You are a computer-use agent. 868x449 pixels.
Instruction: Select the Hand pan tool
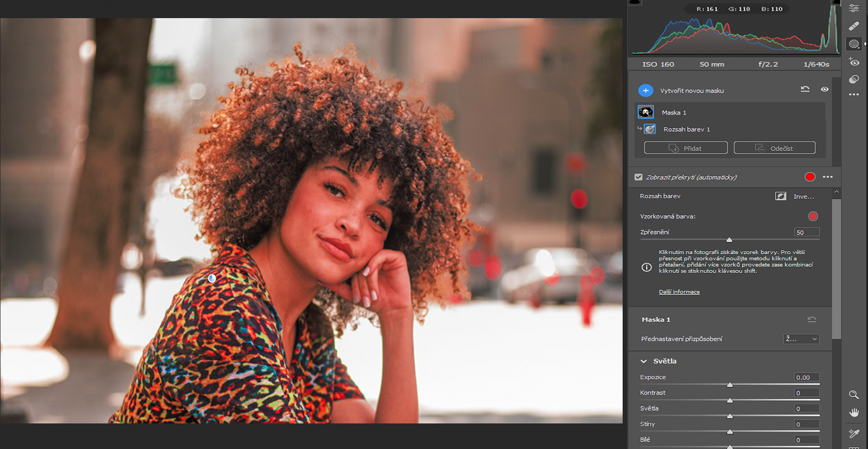[854, 413]
